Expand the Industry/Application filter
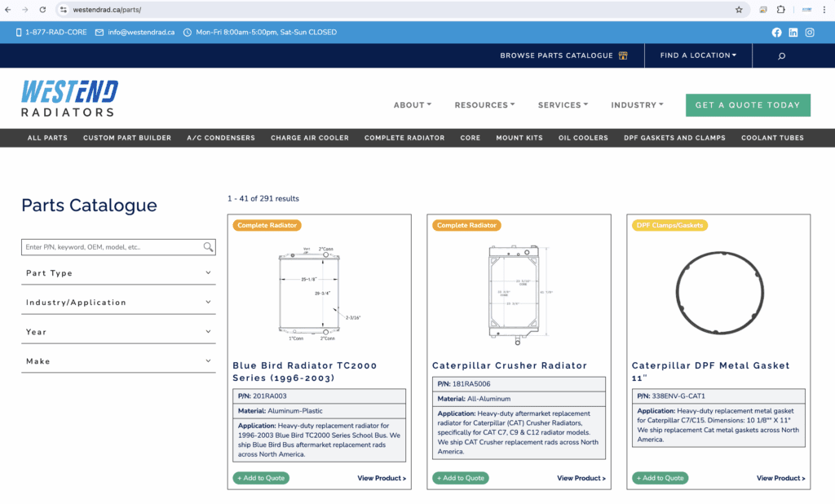Viewport: 835px width, 504px height. point(118,303)
